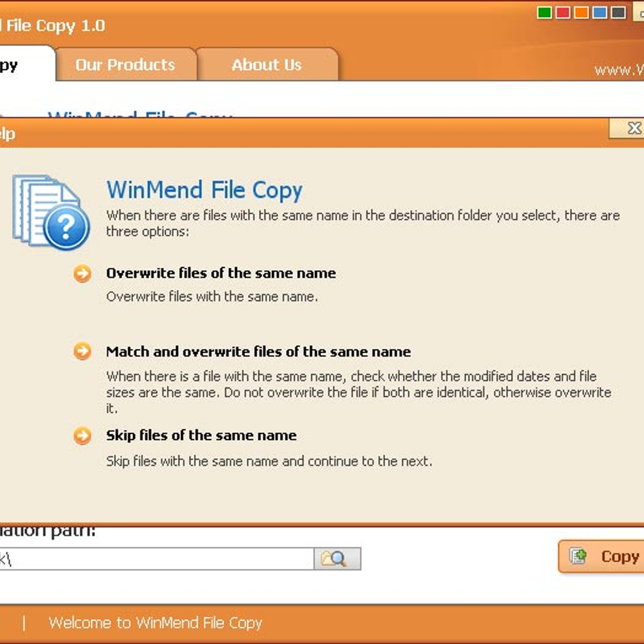The image size is (644, 644).
Task: Click 'Overwrite files of the same name' heading
Action: pyautogui.click(x=221, y=273)
